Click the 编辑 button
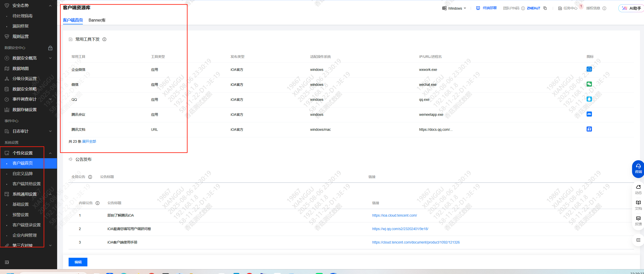The width and height of the screenshot is (644, 274). [78, 262]
